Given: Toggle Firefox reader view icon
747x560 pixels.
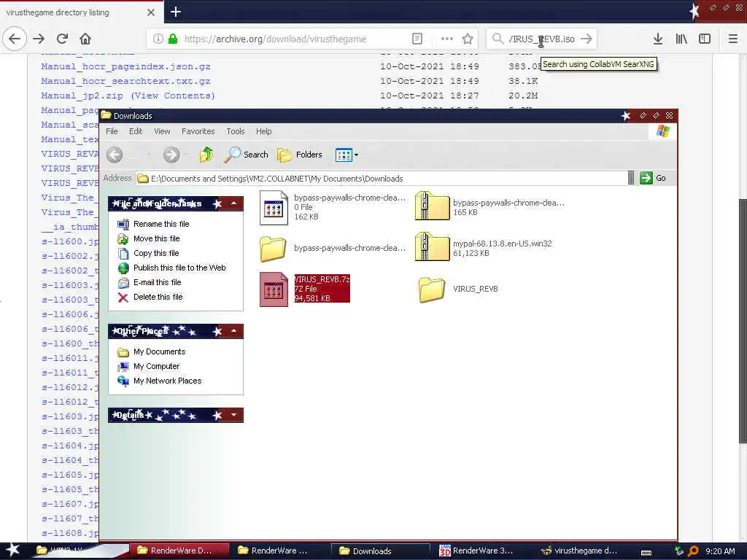Looking at the screenshot, I should tap(417, 39).
